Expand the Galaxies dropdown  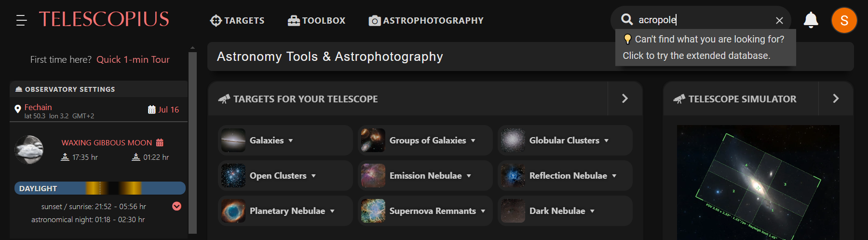coord(291,141)
